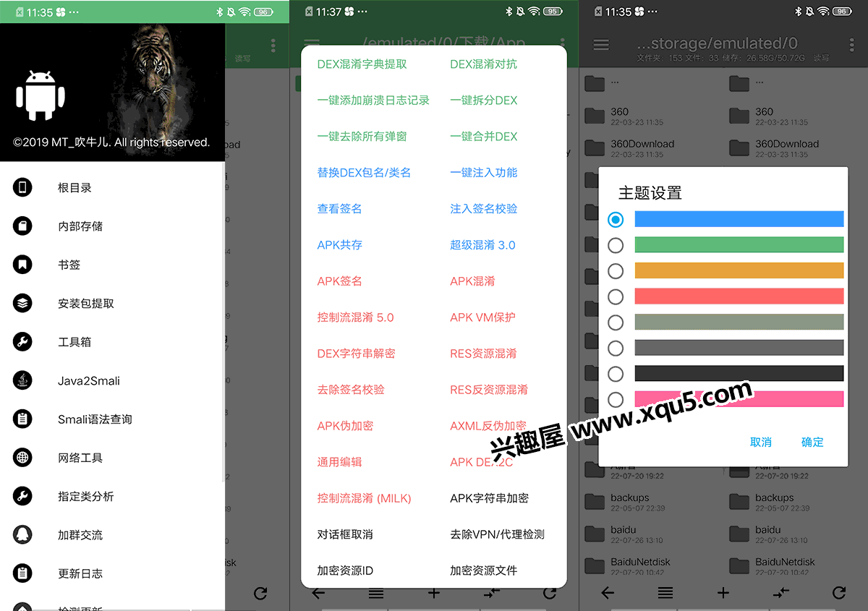Tap the Android robot logo in the drawer header
This screenshot has height=611, width=868.
tap(40, 95)
